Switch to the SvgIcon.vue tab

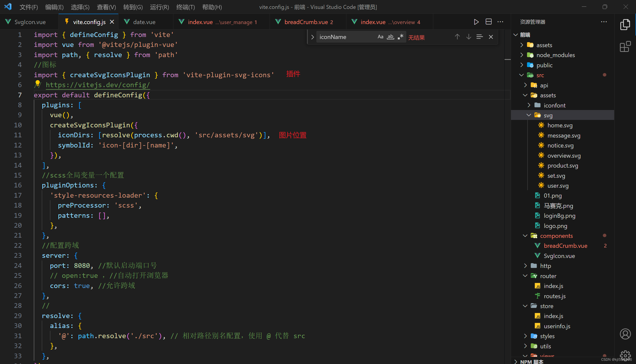pos(29,22)
